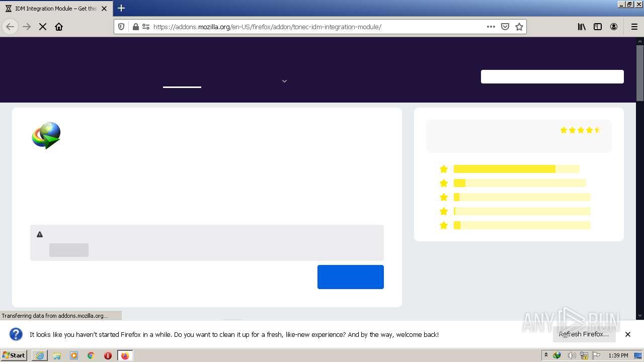644x362 pixels.
Task: Show hidden system tray icons
Action: 546,355
